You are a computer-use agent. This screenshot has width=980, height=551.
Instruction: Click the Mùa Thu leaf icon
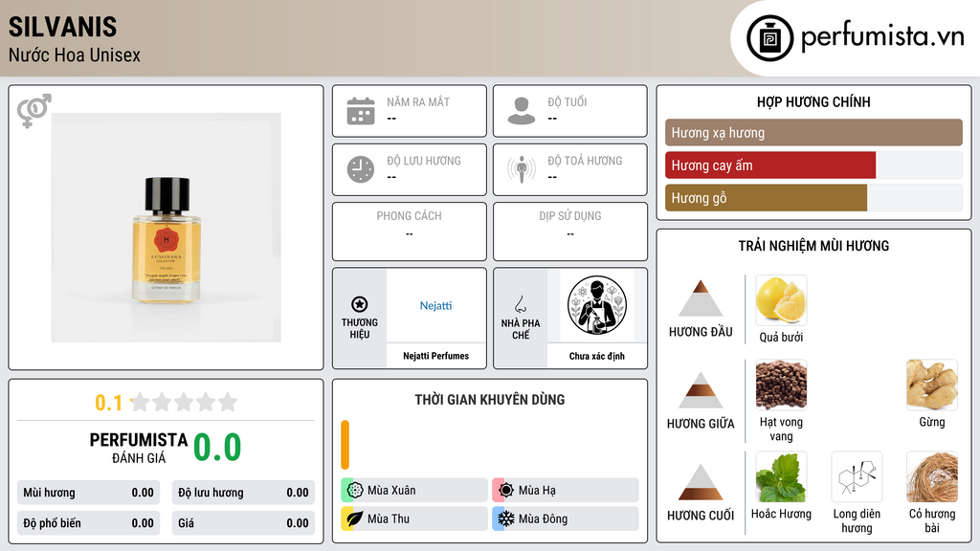pos(355,518)
